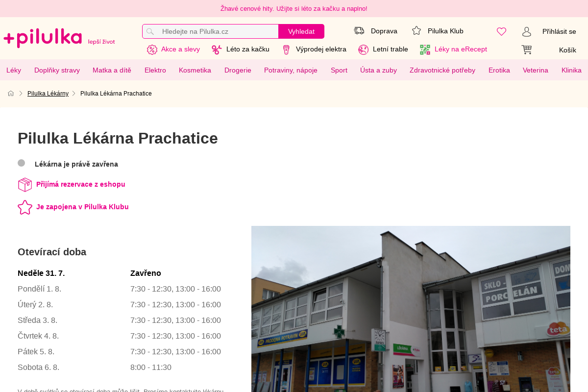This screenshot has height=392, width=588.
Task: Open the Matka a dítě menu category
Action: click(x=112, y=70)
